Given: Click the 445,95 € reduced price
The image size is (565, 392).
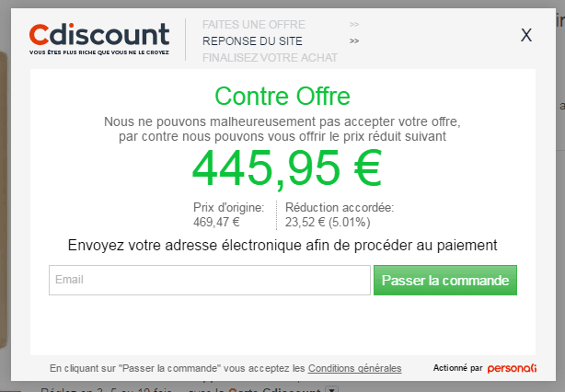Looking at the screenshot, I should (x=287, y=168).
